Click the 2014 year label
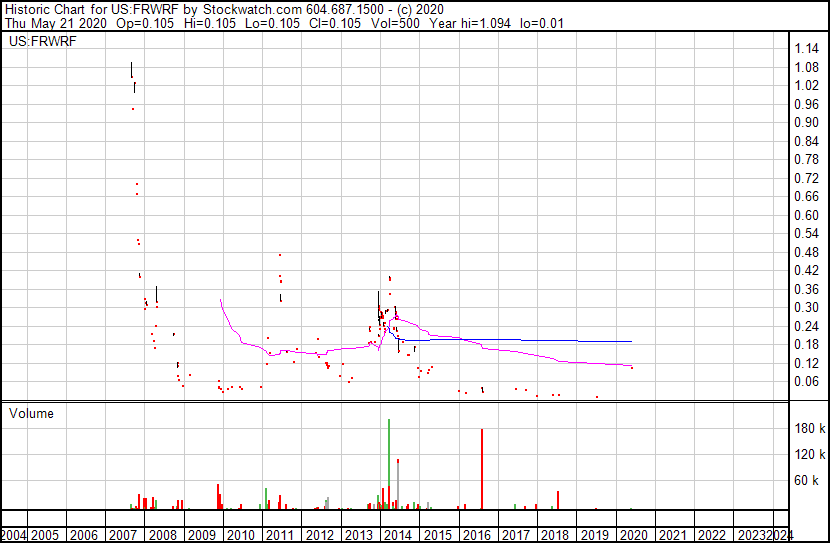 click(x=398, y=535)
